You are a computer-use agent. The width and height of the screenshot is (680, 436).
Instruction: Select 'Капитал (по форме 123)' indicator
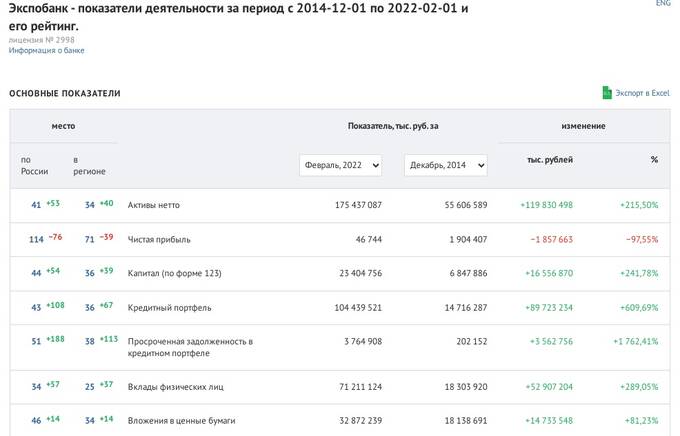click(177, 273)
